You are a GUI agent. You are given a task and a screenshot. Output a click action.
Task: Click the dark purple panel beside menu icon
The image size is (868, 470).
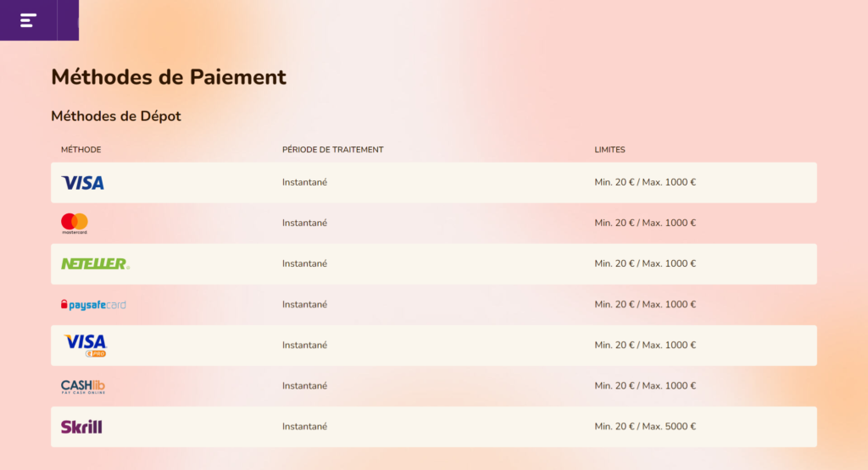68,20
